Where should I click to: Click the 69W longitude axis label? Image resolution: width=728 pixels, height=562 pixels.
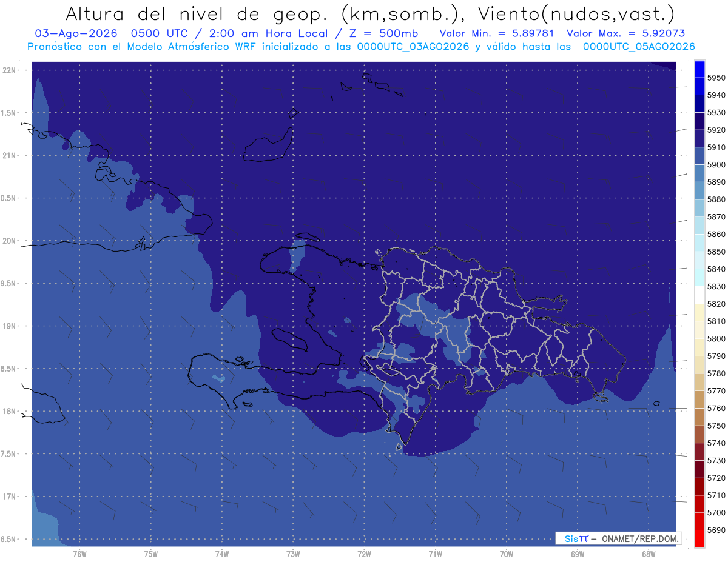coord(578,554)
